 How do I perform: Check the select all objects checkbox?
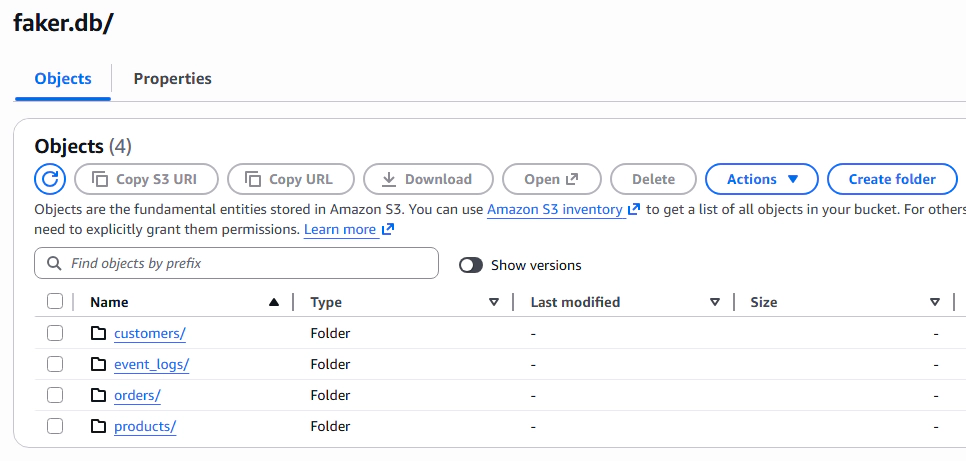(x=55, y=301)
